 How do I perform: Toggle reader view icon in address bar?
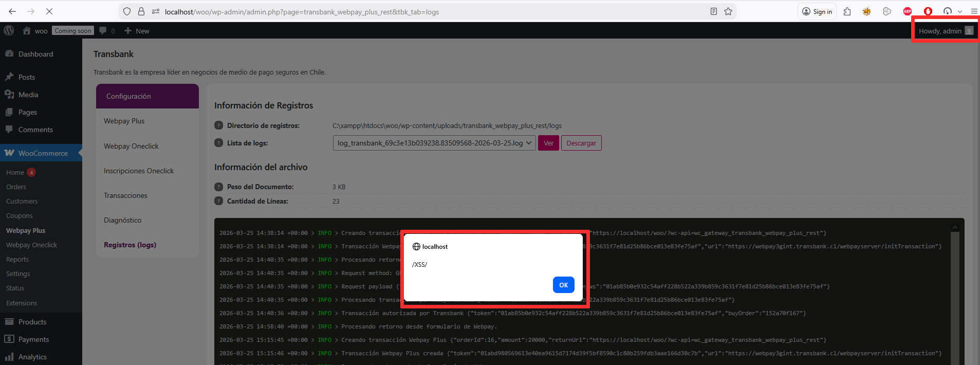click(714, 11)
